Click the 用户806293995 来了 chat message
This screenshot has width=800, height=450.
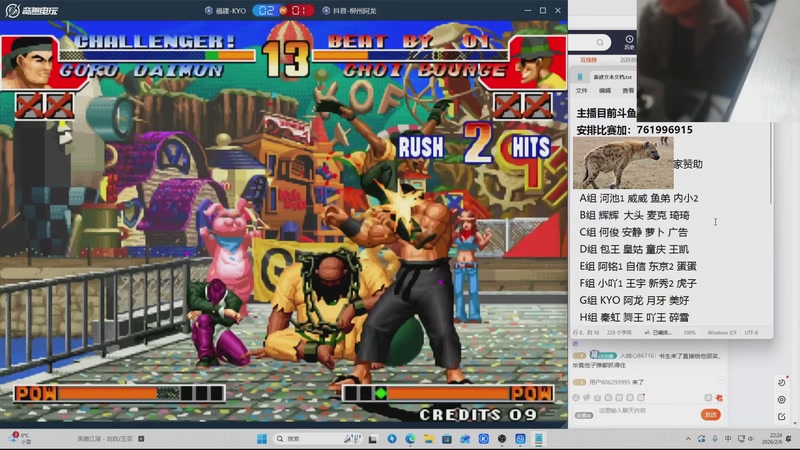616,382
